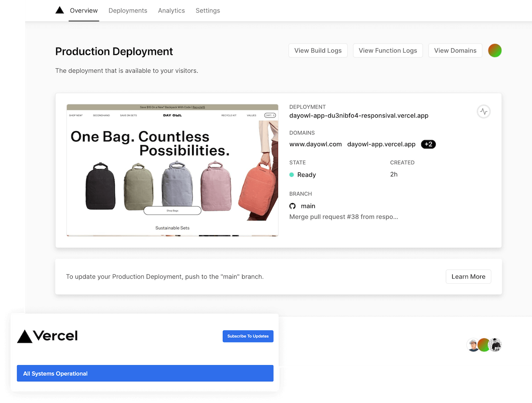Click VALUES in preview navigation

[251, 115]
